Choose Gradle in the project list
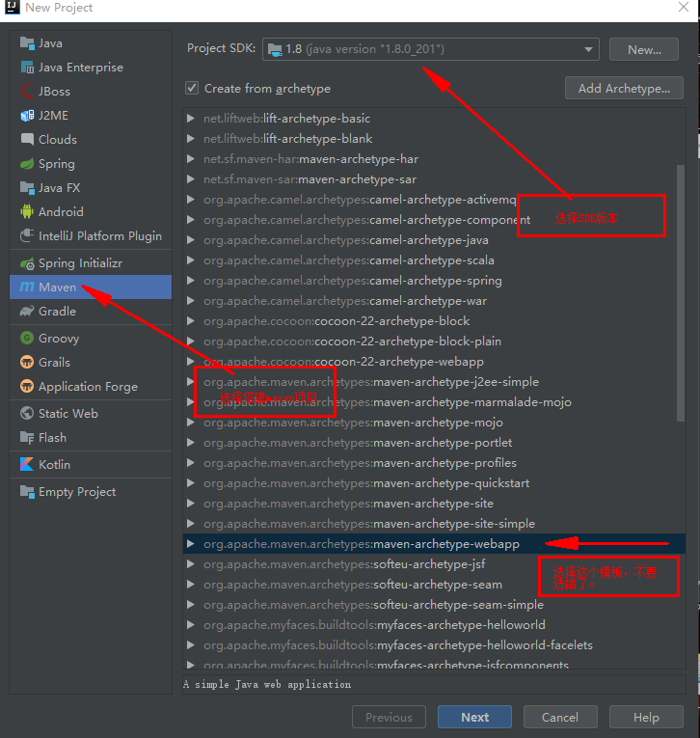The width and height of the screenshot is (700, 738). (x=91, y=311)
